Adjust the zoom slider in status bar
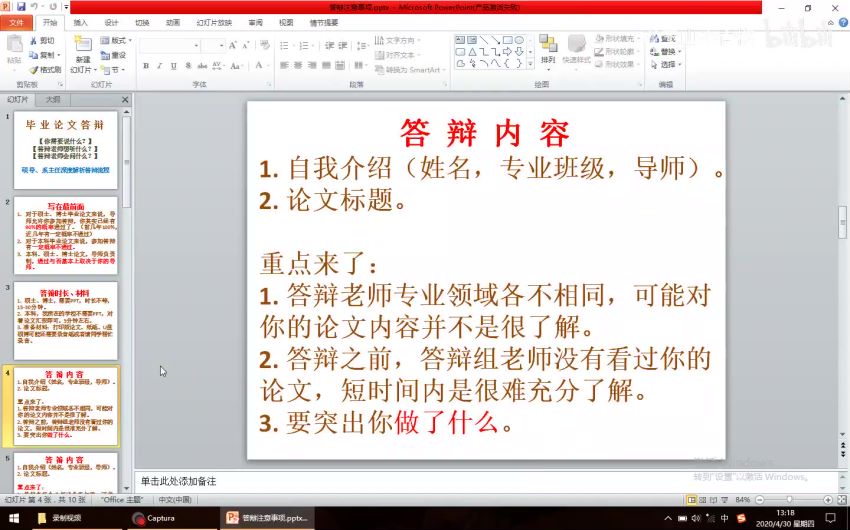This screenshot has width=850, height=530. coord(790,499)
